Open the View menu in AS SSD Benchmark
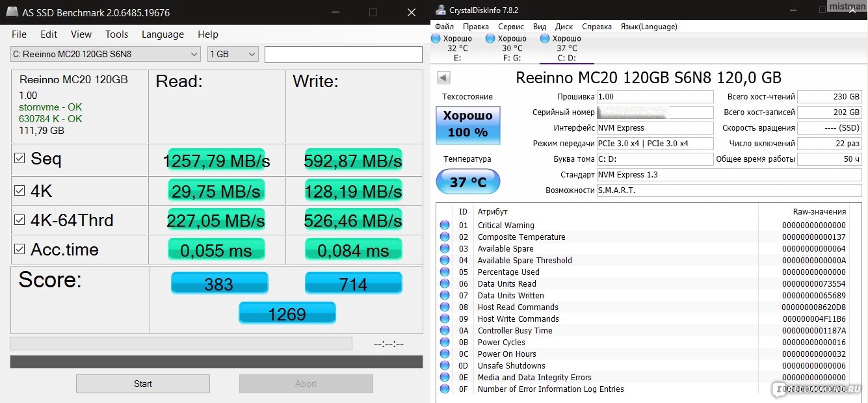This screenshot has width=868, height=403. point(81,34)
